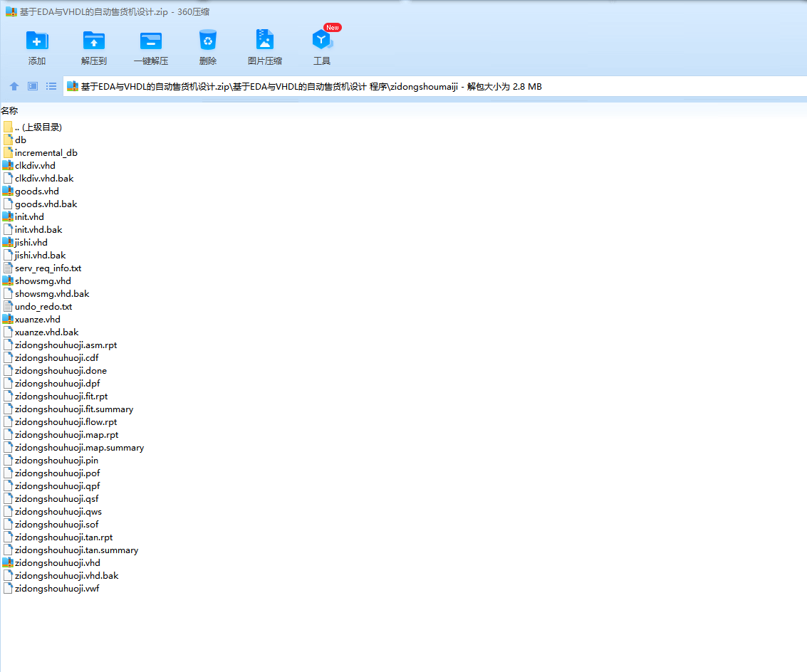Select the incremental_db folder
The height and width of the screenshot is (672, 807).
click(x=40, y=153)
